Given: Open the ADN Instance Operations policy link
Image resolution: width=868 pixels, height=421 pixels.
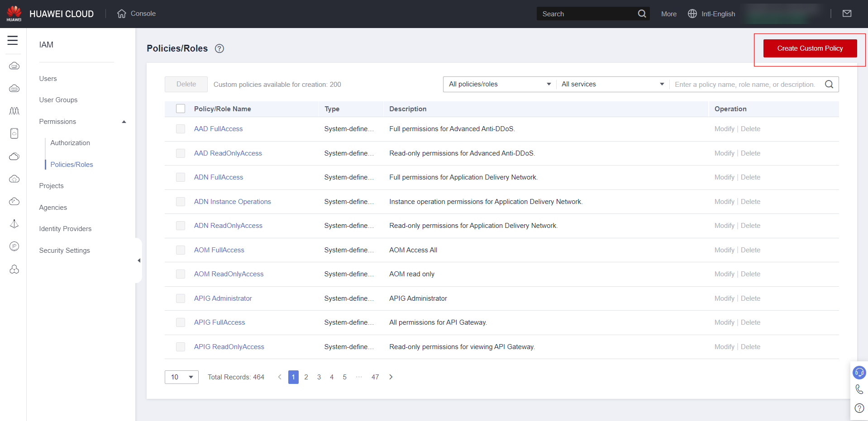Looking at the screenshot, I should click(232, 202).
